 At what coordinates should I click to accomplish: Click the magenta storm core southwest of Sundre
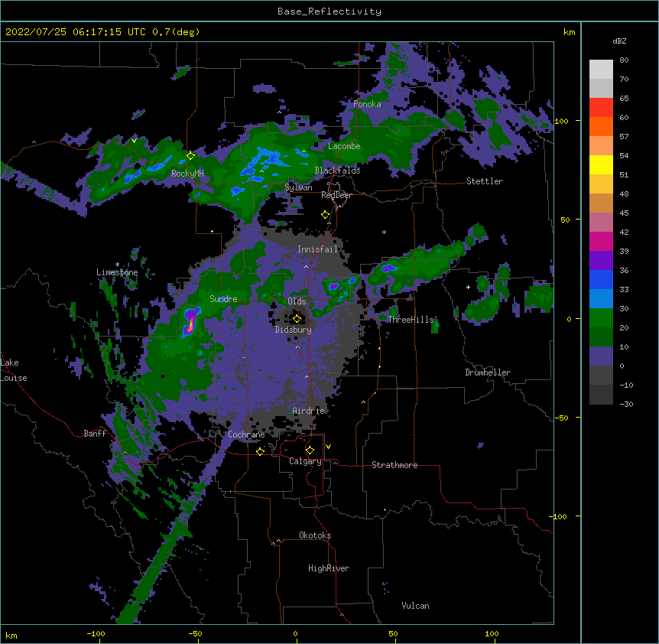(x=190, y=323)
